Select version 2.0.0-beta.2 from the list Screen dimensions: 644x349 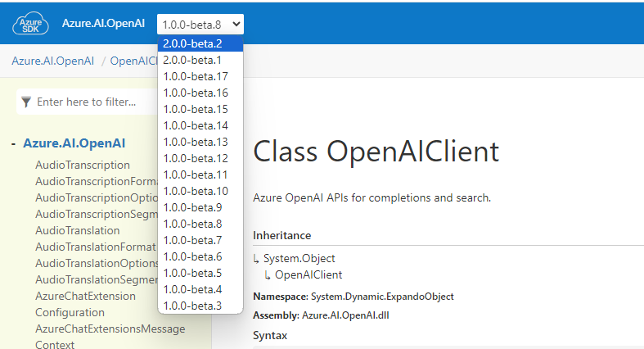tap(200, 43)
